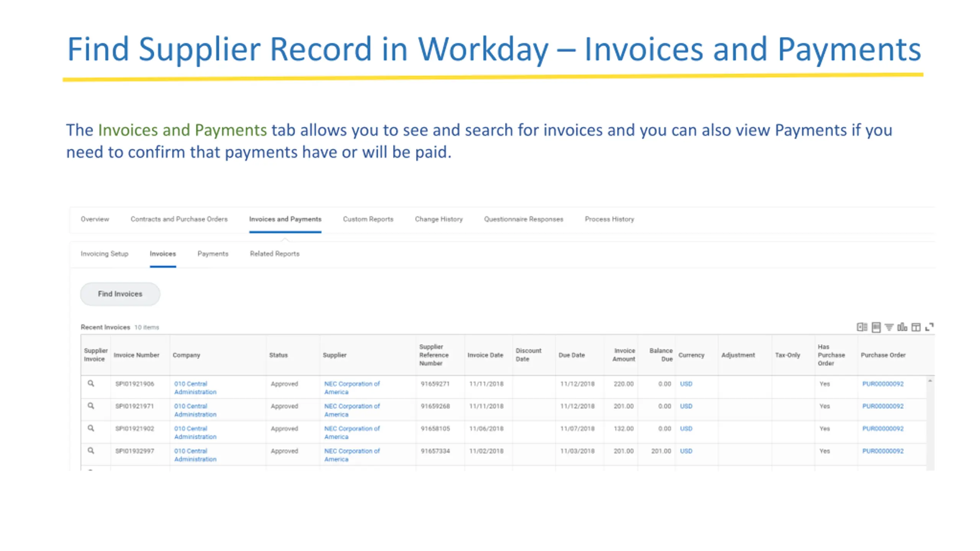This screenshot has width=980, height=551.
Task: Click the Find Invoices button
Action: point(120,294)
